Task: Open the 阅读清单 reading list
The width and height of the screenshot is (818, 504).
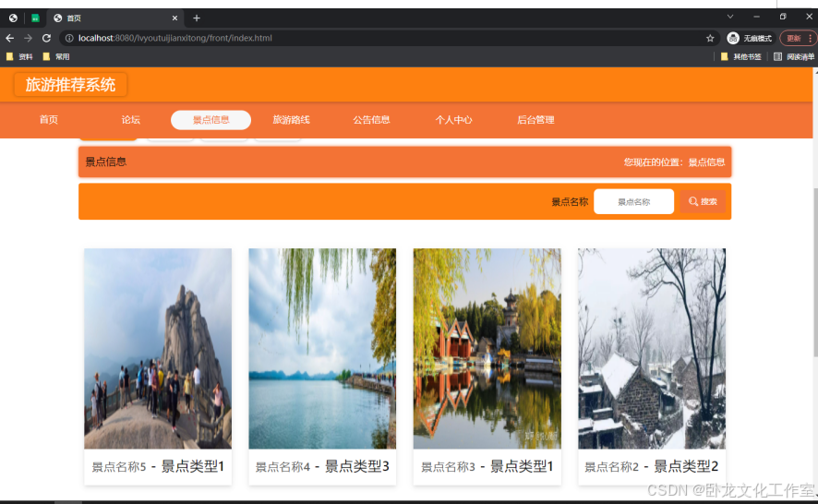Action: (x=794, y=56)
